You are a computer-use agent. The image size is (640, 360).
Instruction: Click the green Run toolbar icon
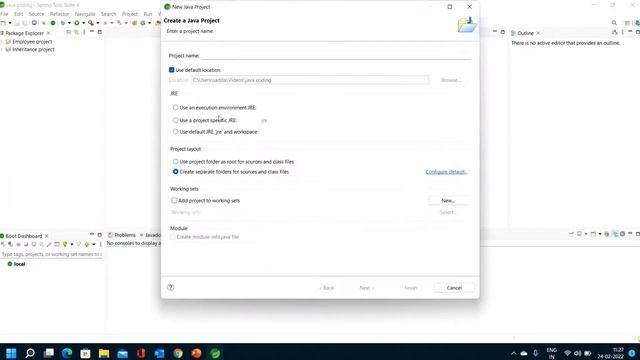point(77,23)
